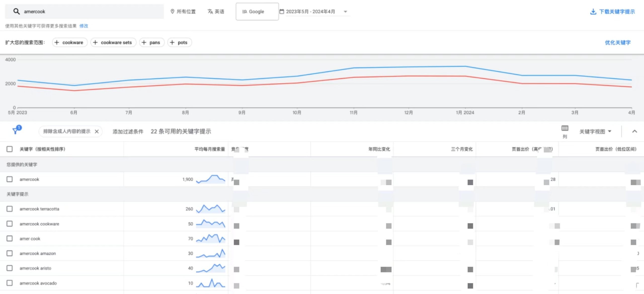644x294 pixels.
Task: Open the date range dropdown arrow
Action: (x=345, y=12)
